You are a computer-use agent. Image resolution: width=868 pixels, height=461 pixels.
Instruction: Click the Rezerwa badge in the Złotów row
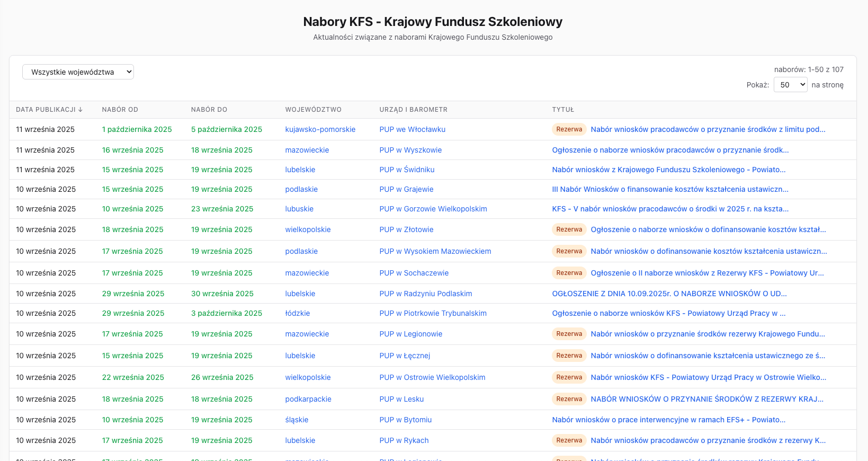[569, 229]
